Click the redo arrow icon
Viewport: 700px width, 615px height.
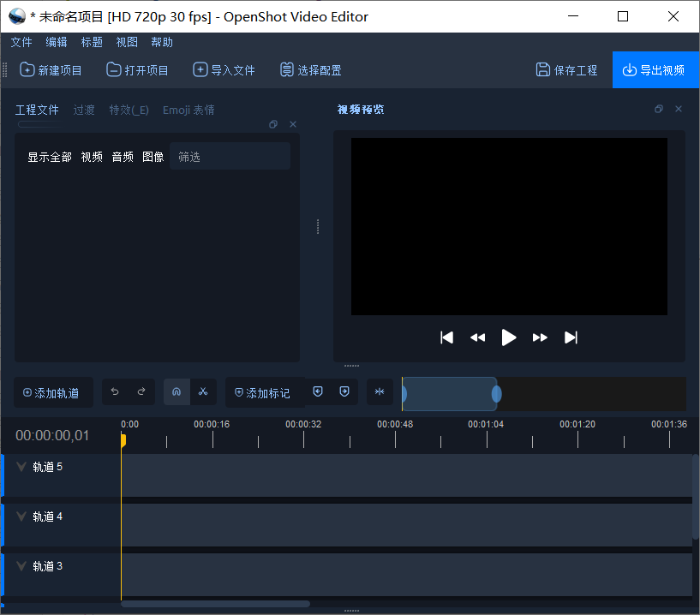pyautogui.click(x=141, y=391)
